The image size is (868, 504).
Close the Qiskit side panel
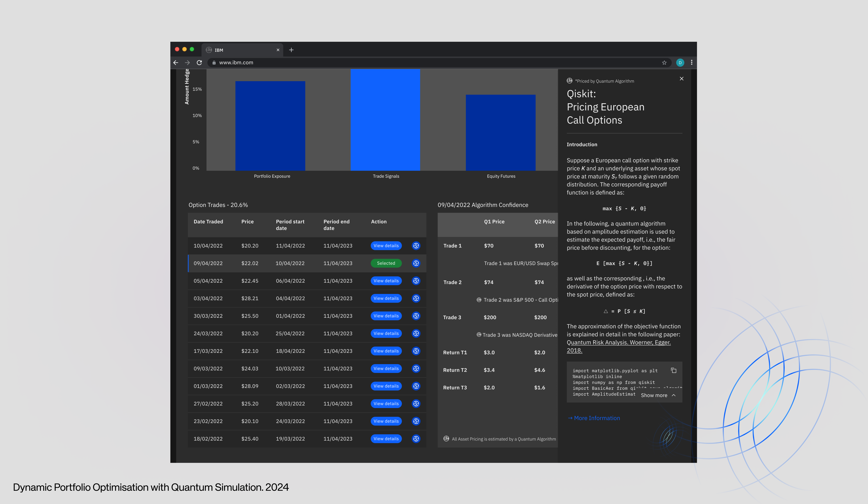(681, 79)
